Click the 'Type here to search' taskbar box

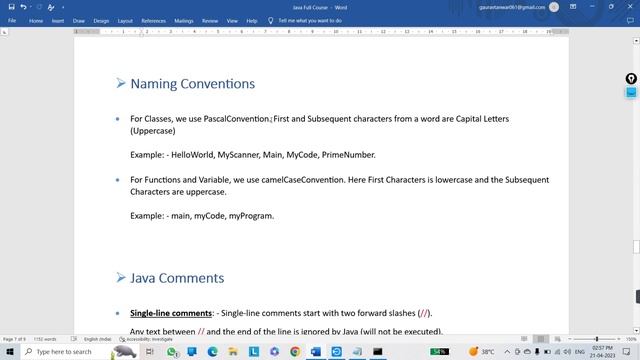[80, 351]
